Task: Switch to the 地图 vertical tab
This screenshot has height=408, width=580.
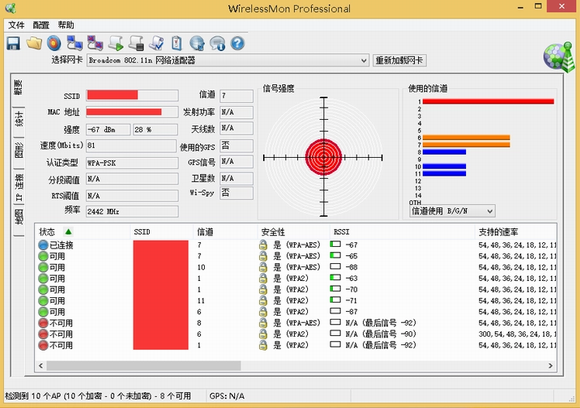Action: click(18, 217)
